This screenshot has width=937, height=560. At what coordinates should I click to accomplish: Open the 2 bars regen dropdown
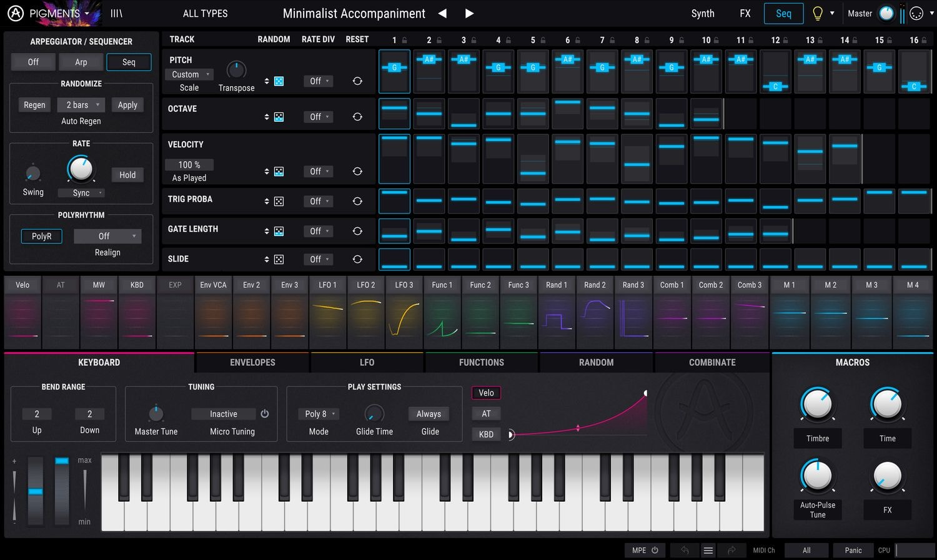point(81,105)
